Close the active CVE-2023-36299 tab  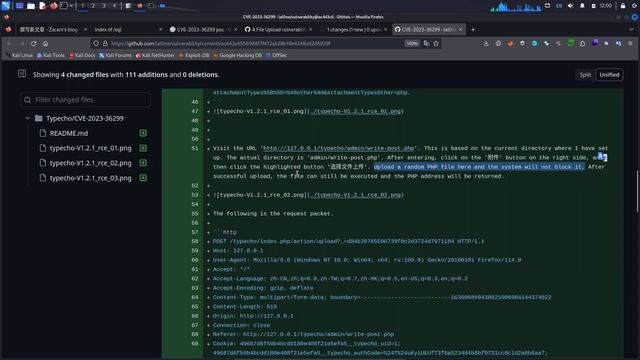(461, 29)
